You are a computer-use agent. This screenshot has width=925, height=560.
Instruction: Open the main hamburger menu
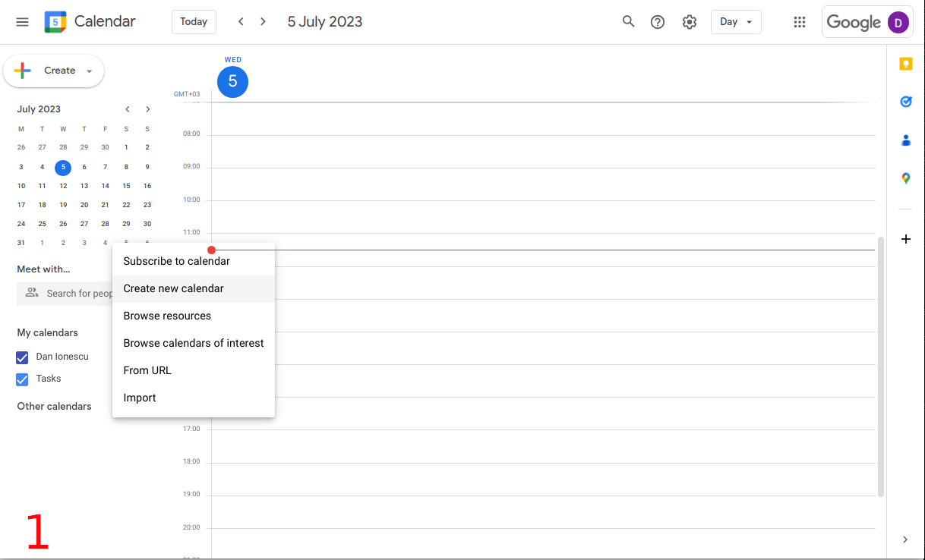click(22, 21)
